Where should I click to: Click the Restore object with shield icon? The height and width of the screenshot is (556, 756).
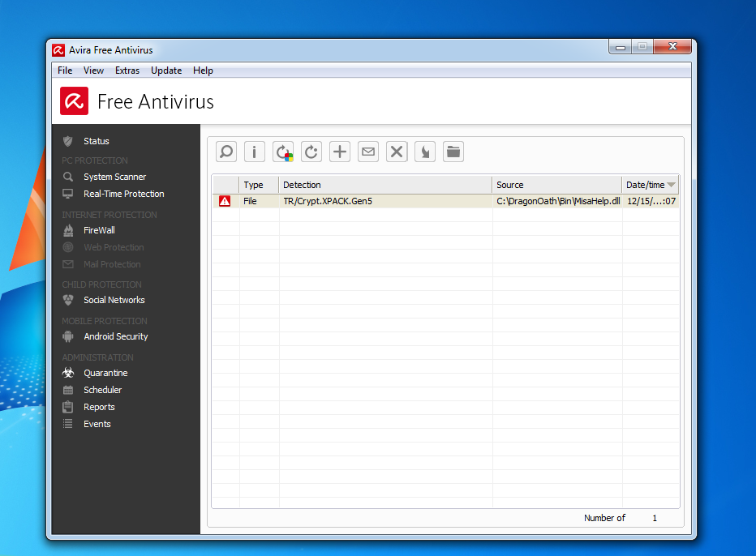[283, 152]
